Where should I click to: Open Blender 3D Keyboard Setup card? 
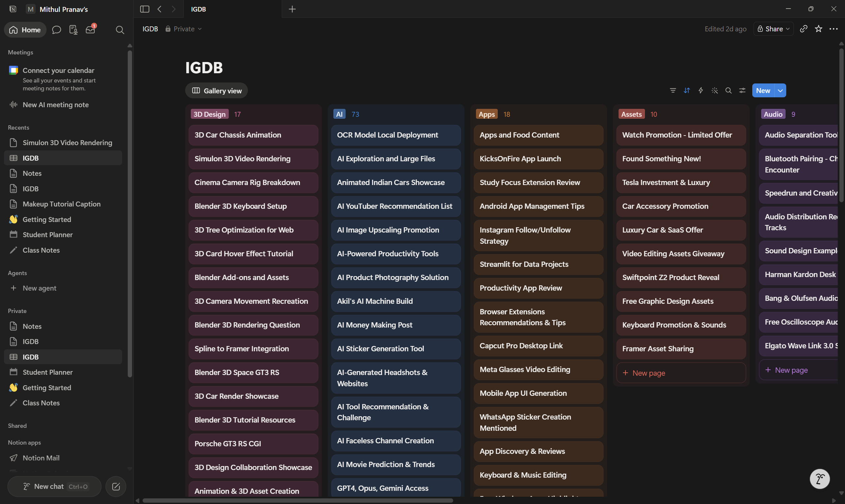pos(253,206)
